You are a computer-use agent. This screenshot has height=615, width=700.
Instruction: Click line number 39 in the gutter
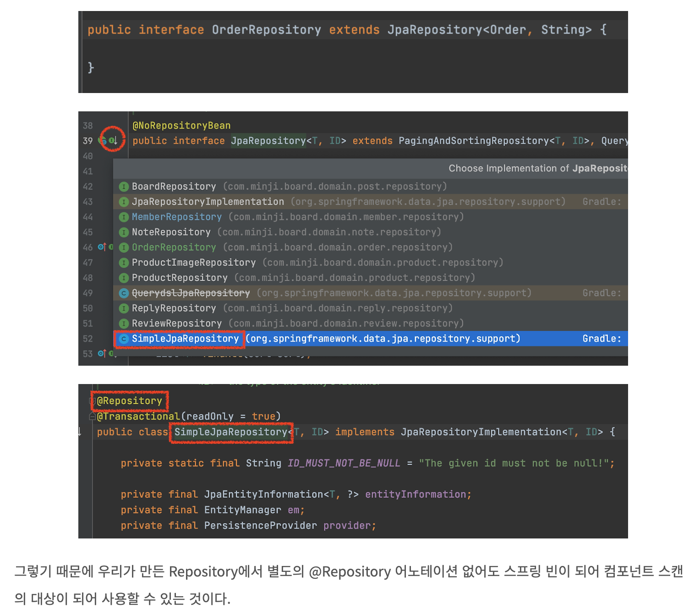click(88, 141)
